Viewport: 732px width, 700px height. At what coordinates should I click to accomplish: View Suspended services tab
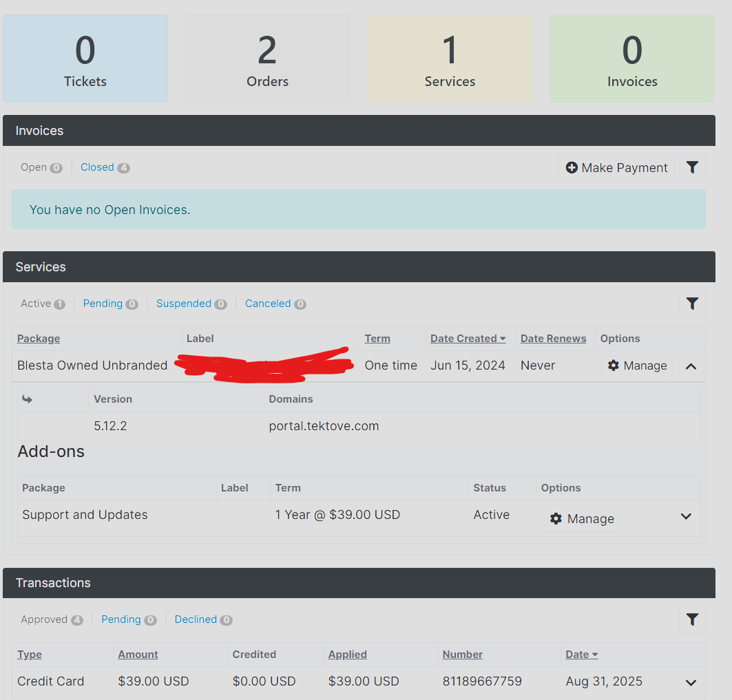(x=183, y=304)
